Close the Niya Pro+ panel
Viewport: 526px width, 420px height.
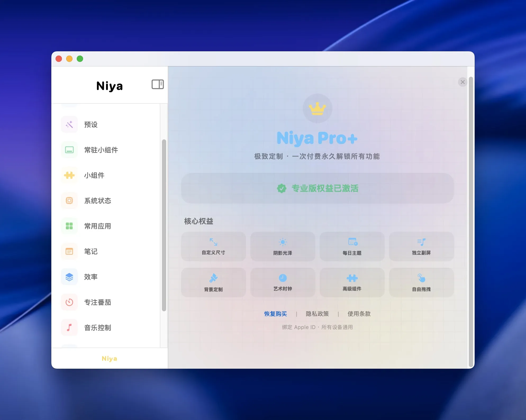[x=462, y=82]
